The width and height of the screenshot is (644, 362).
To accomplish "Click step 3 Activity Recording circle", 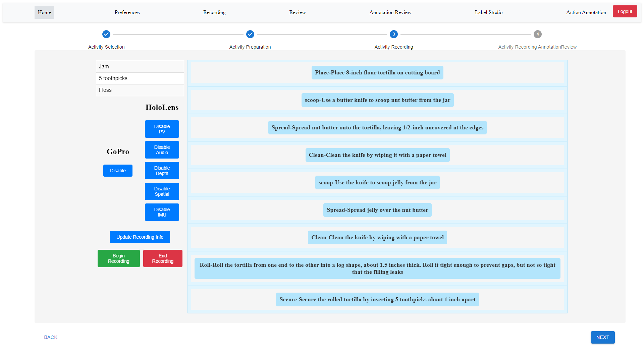I will (x=393, y=34).
